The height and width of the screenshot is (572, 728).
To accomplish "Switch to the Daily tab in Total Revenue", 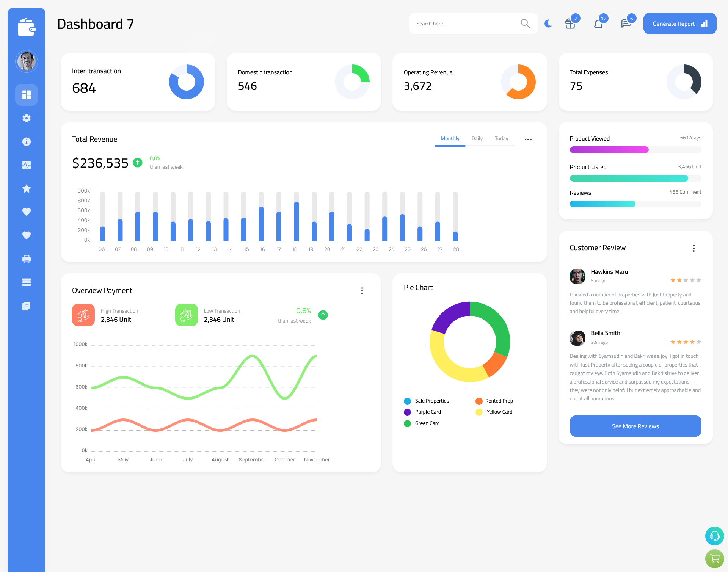I will 477,139.
